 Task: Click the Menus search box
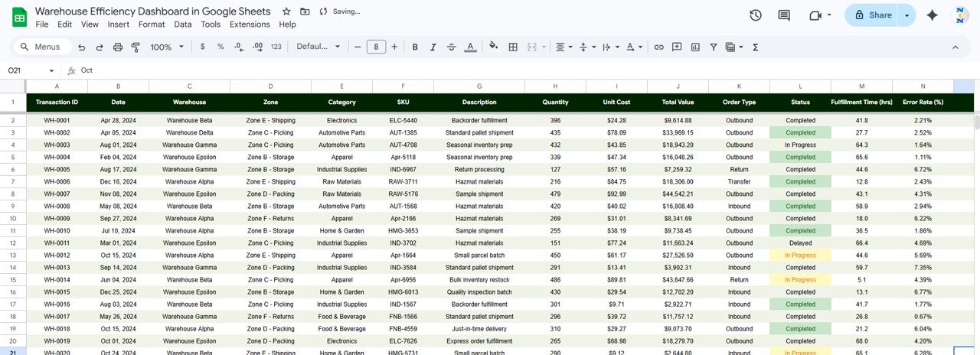pos(41,47)
